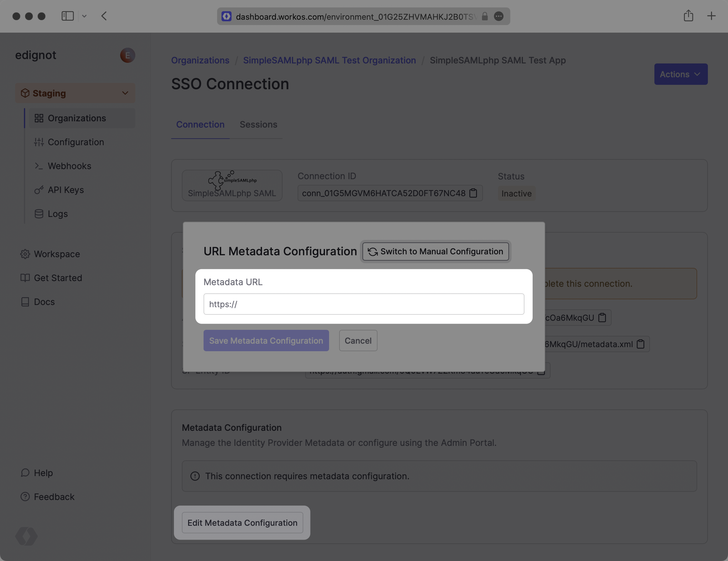This screenshot has width=728, height=561.
Task: Click the Share icon in the browser toolbar
Action: point(688,16)
